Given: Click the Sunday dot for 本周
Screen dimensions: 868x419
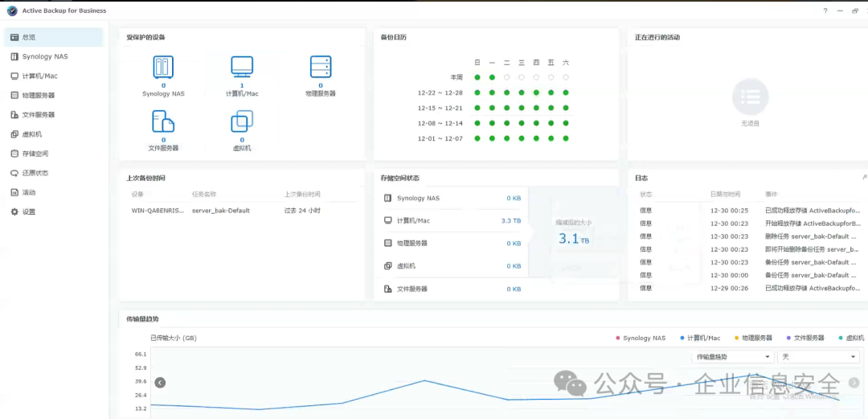Looking at the screenshot, I should pos(477,77).
